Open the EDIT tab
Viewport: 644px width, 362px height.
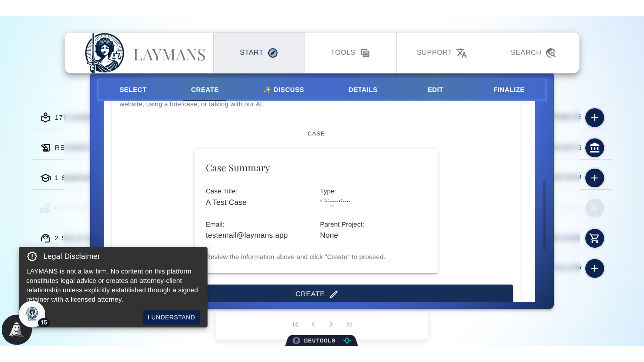click(435, 89)
